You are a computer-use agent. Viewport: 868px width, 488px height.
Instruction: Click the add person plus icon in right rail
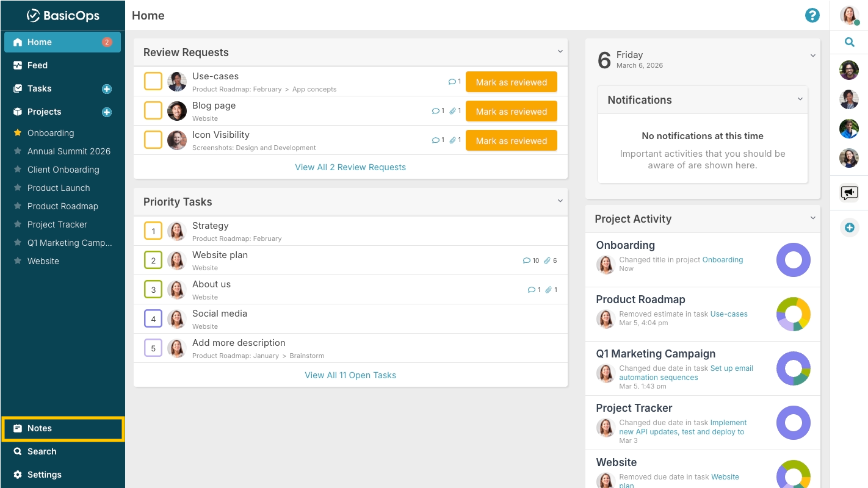(x=849, y=228)
